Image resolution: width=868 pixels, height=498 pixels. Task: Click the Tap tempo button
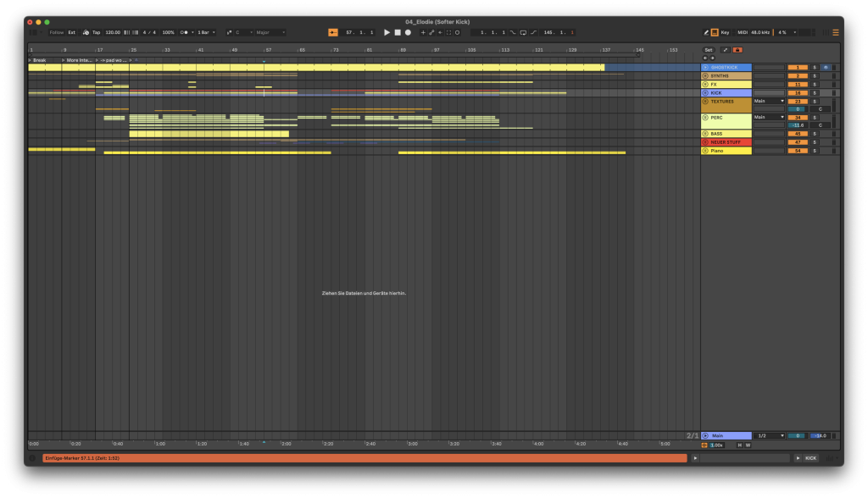96,32
